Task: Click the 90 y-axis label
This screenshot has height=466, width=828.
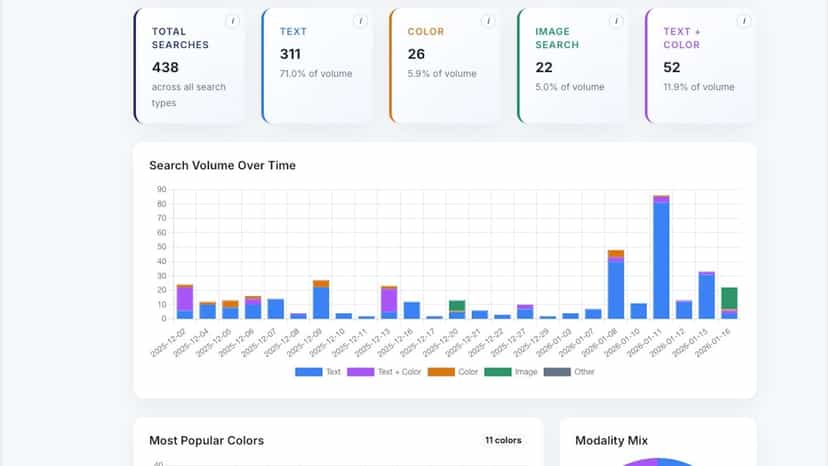Action: click(161, 189)
